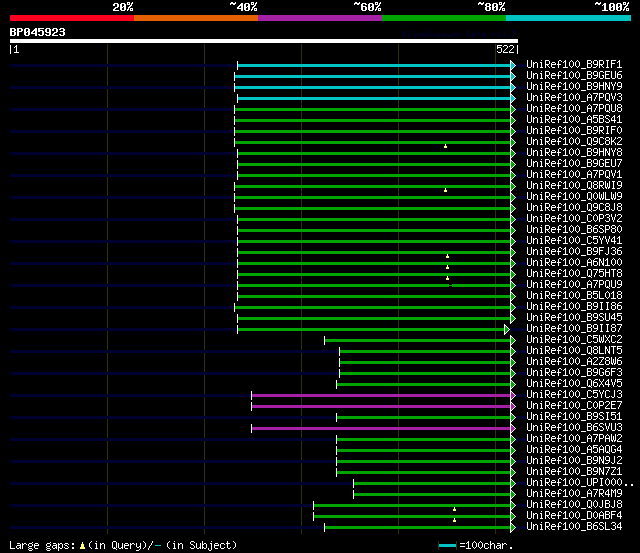Click the UniRef100_A7PQV1 label
This screenshot has width=640, height=553.
tap(574, 175)
